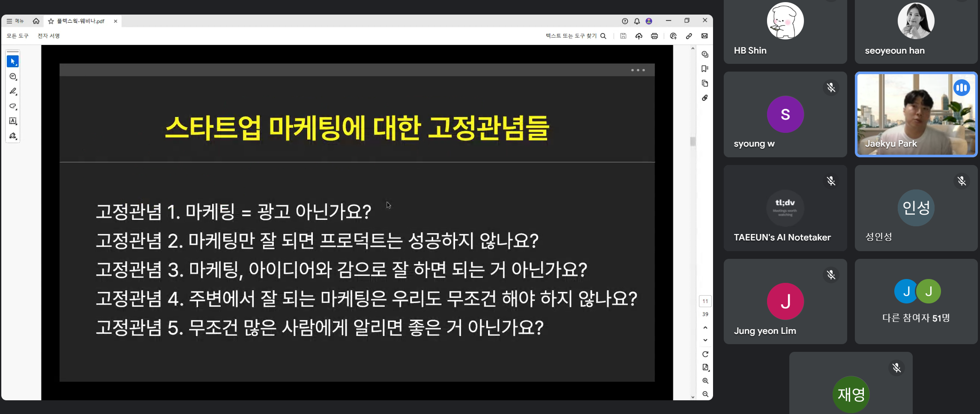Select the HB Shin participant tile
Viewport: 980px width, 414px height.
[785, 31]
